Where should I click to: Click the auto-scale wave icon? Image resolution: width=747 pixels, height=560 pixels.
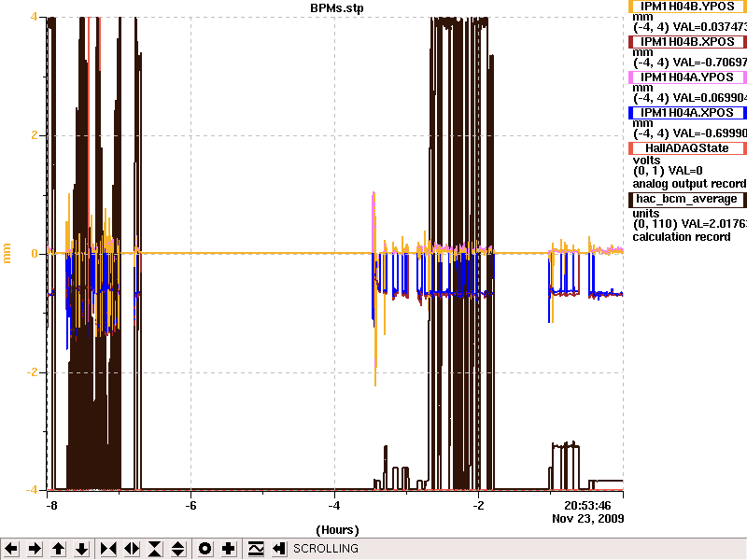[x=256, y=549]
